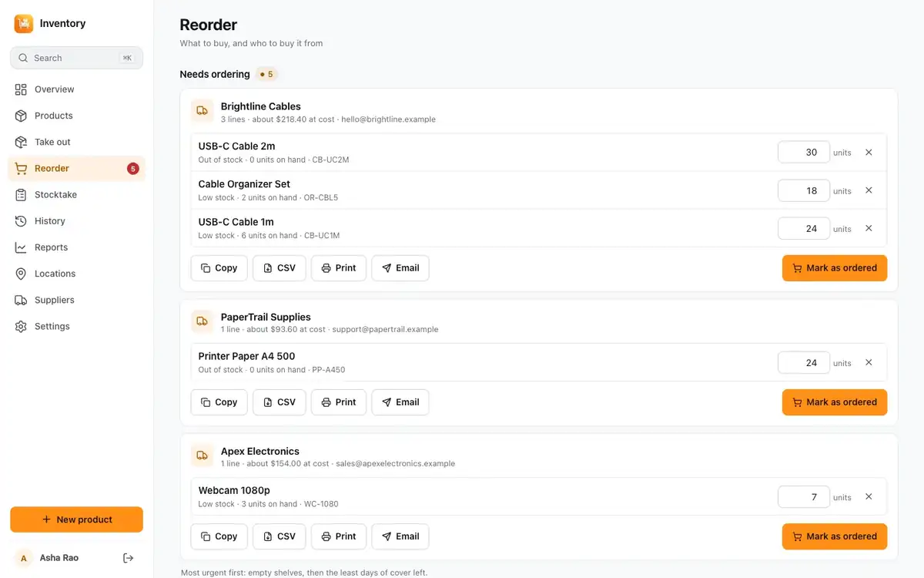Go to Products in the sidebar
924x578 pixels.
[76, 116]
